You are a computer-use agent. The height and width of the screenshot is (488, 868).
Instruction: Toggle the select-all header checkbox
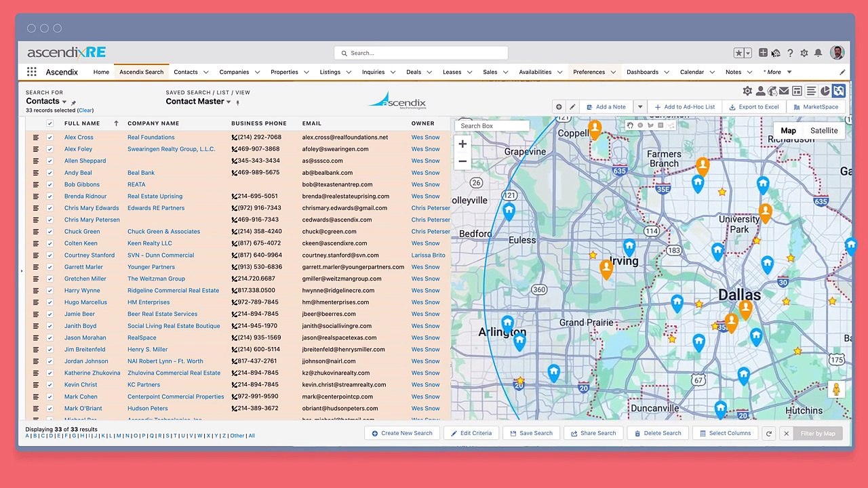pyautogui.click(x=50, y=123)
